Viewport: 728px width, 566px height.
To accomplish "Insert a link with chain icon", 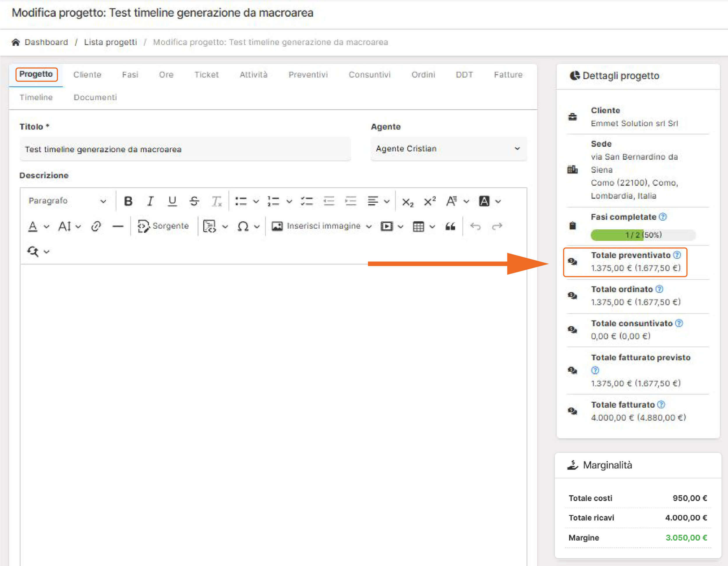I will click(x=96, y=226).
